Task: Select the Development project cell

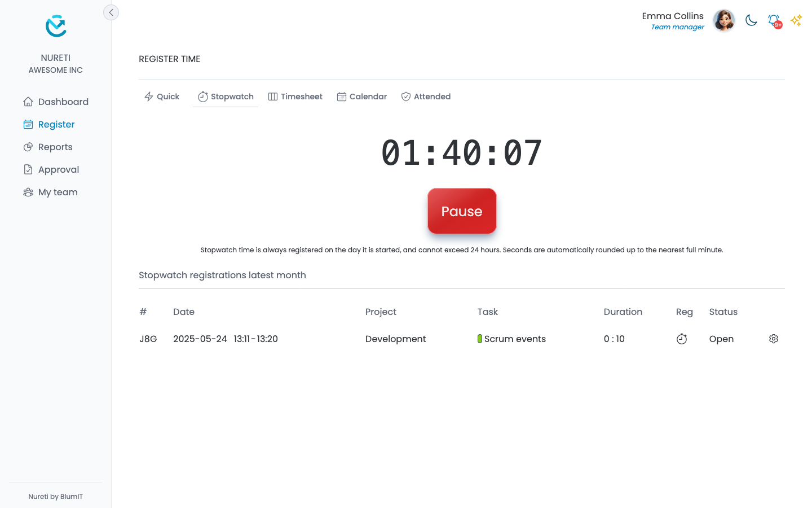Action: 395,339
